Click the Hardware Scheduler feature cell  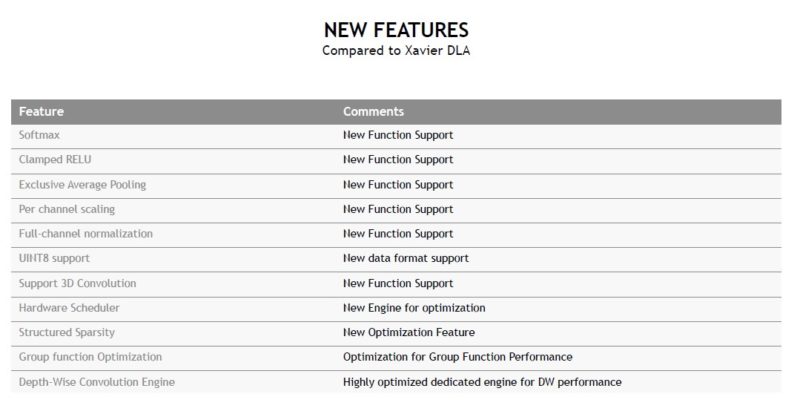pos(69,308)
